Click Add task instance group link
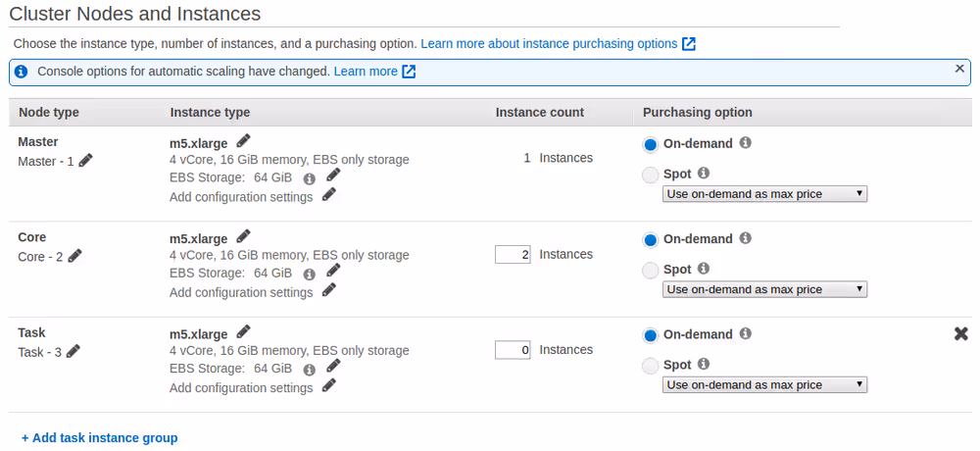 coord(100,438)
